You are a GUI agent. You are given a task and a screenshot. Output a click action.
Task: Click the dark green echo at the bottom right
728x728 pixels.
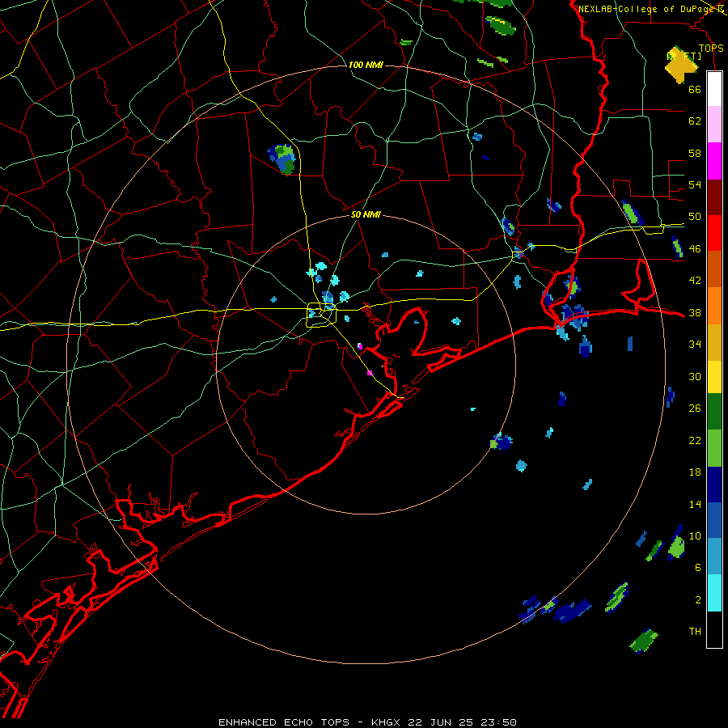[644, 641]
